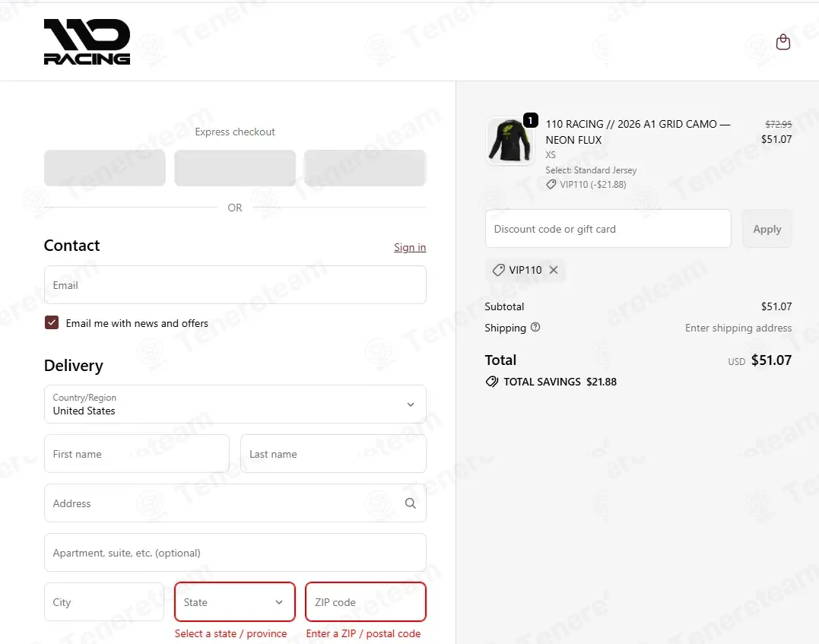Screen dimensions: 819x644
Task: Focus the Last name field
Action: 333,453
